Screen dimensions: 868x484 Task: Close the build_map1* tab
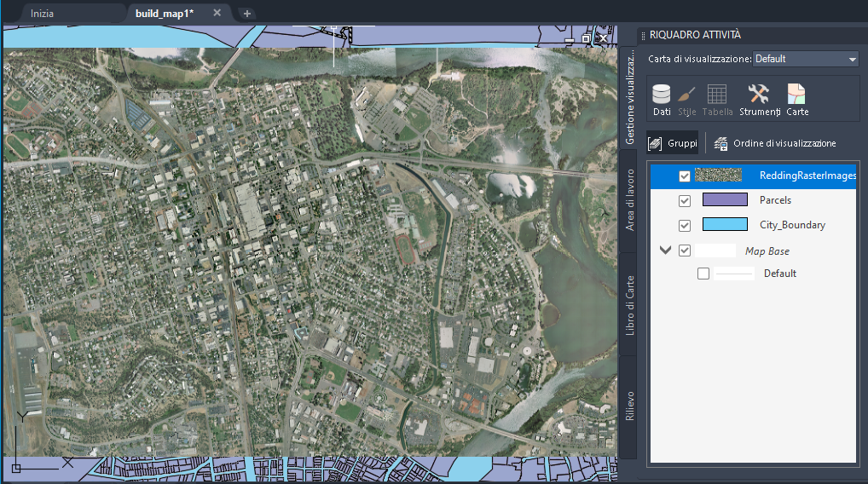tap(217, 13)
